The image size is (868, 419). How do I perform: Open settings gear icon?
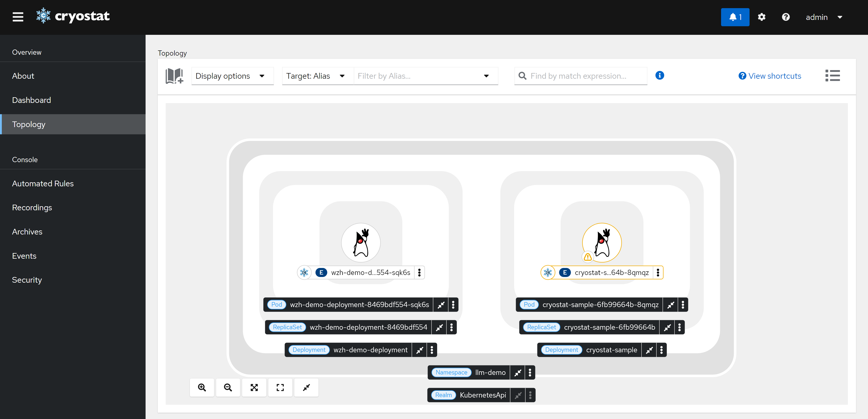click(x=762, y=17)
